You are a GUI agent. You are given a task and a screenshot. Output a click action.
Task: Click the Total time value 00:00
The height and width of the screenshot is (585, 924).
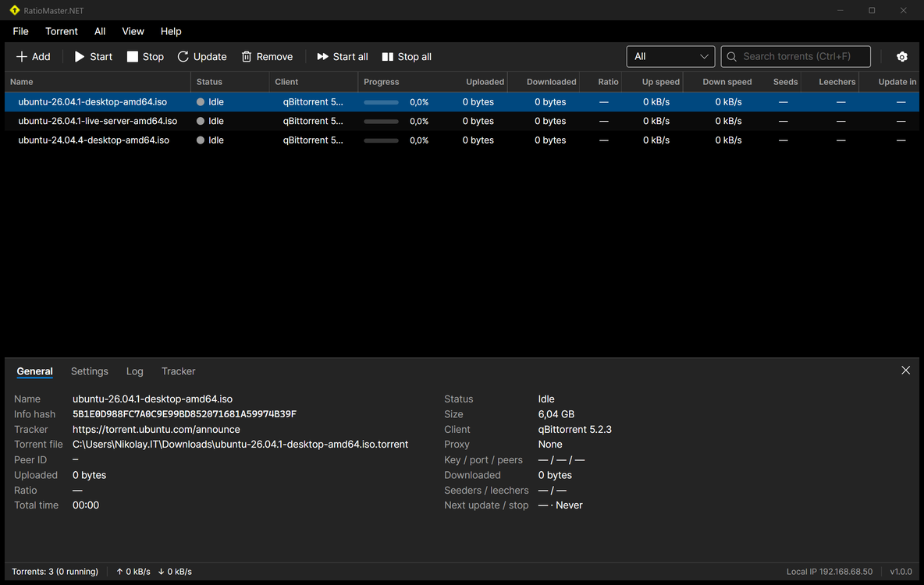click(x=85, y=505)
